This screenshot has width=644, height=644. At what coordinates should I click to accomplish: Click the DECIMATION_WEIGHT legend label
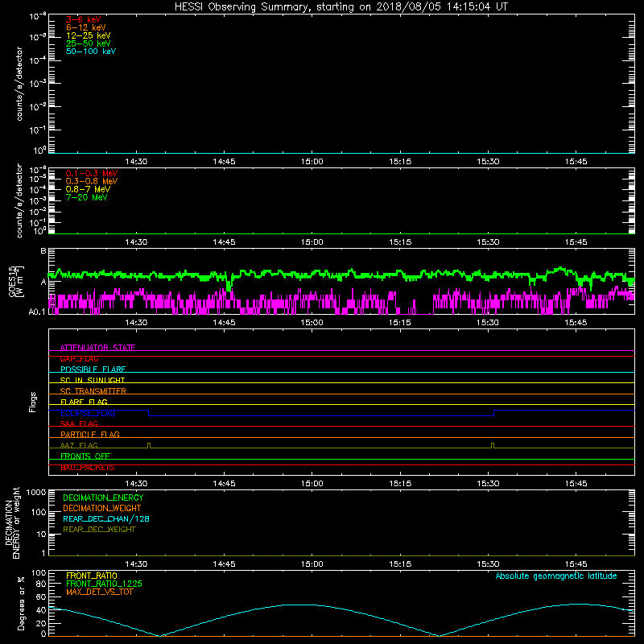pos(102,508)
